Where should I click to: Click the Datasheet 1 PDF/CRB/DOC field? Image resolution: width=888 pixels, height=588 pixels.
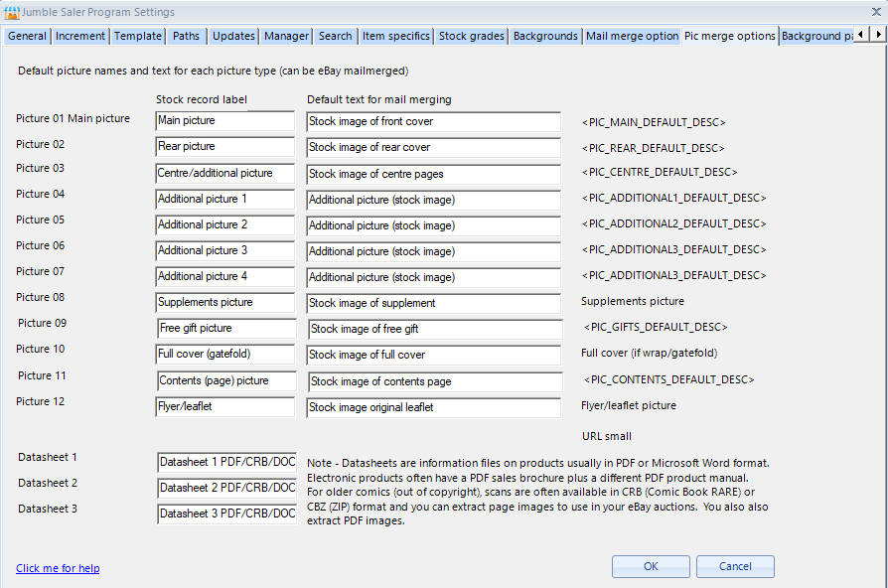click(x=226, y=462)
